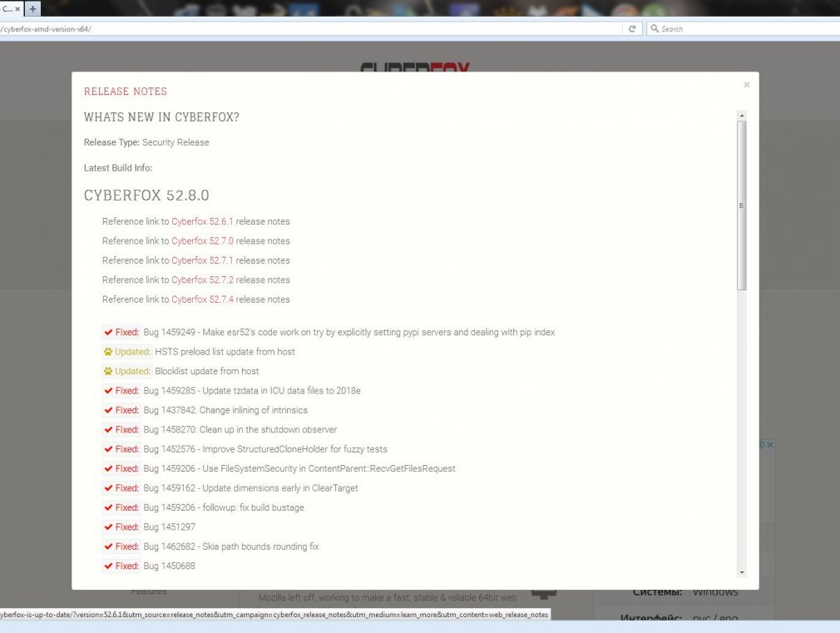Click 'Release Type: Security Release' text
The image size is (840, 633).
coord(146,142)
